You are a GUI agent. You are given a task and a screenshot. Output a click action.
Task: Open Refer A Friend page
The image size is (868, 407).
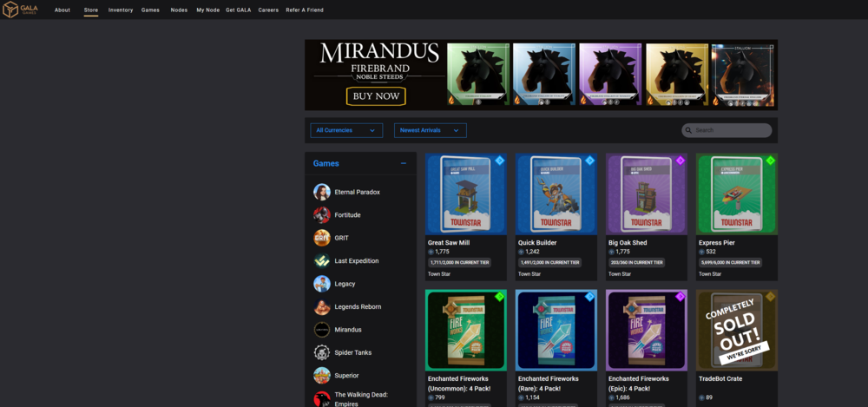point(305,10)
